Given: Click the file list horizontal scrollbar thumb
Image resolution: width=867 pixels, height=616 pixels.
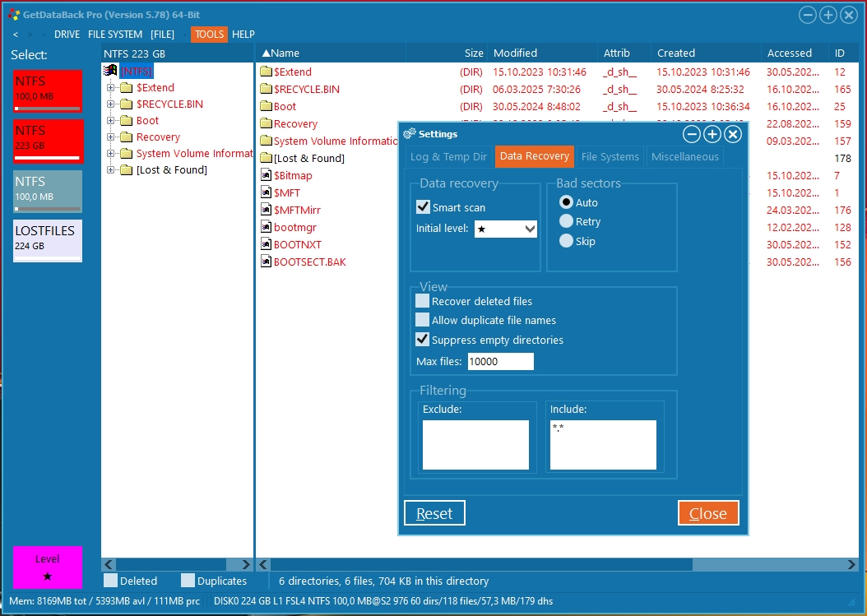Looking at the screenshot, I should pos(481,564).
